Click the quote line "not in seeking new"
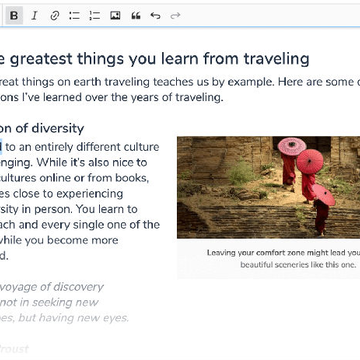The width and height of the screenshot is (360, 360). [49, 302]
